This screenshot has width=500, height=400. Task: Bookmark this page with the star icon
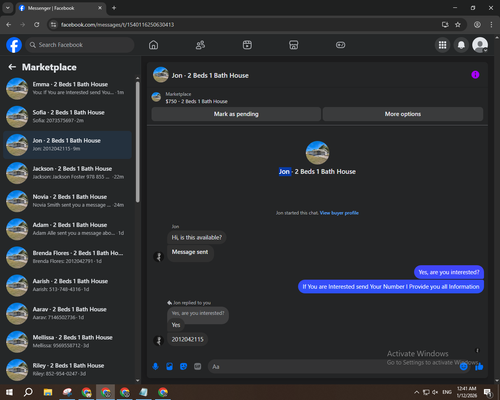(458, 25)
